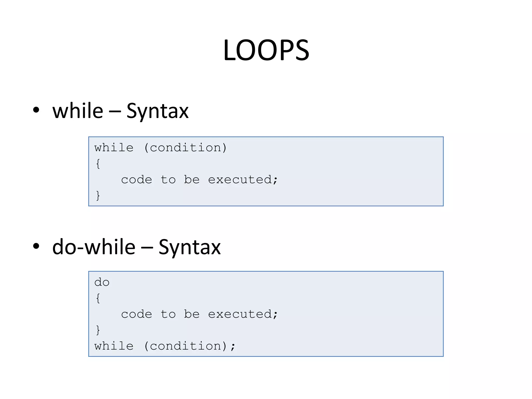This screenshot has width=532, height=399.
Task: Click the 'while (condition);' line ending do-while
Action: point(165,346)
